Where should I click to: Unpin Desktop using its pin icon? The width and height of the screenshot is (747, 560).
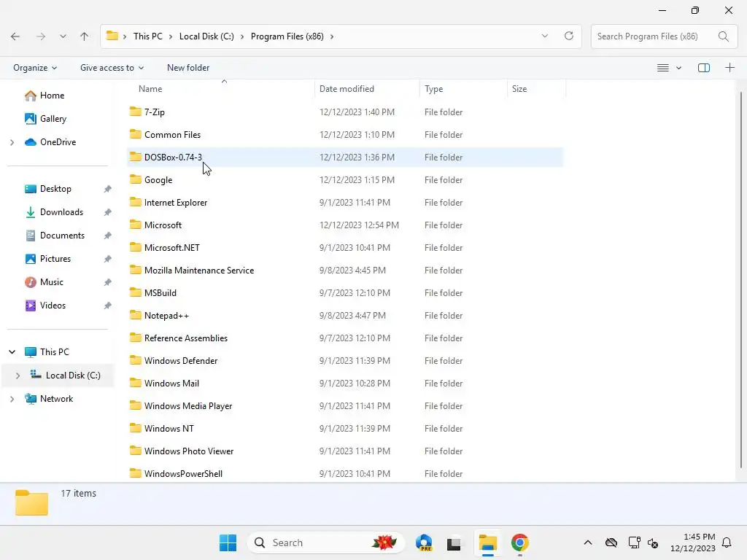click(108, 189)
